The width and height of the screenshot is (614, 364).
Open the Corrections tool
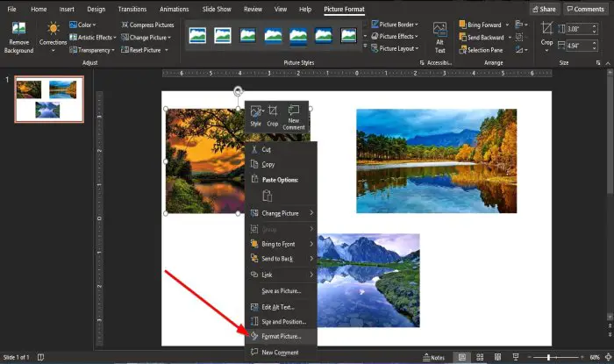tap(54, 37)
